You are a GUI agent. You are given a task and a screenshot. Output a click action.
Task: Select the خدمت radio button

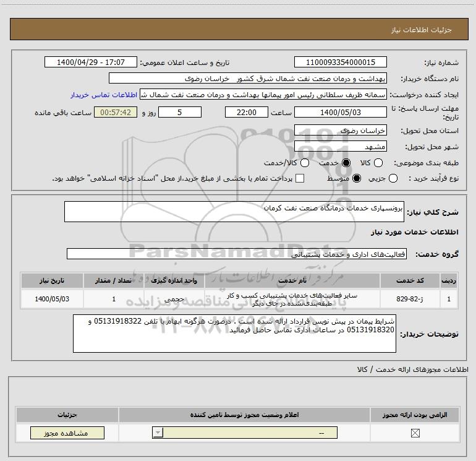[x=346, y=163]
